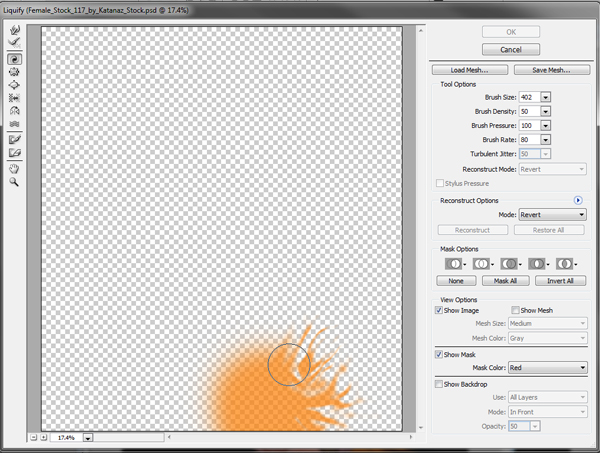Select the Bloat tool
Image resolution: width=600 pixels, height=453 pixels.
point(15,85)
